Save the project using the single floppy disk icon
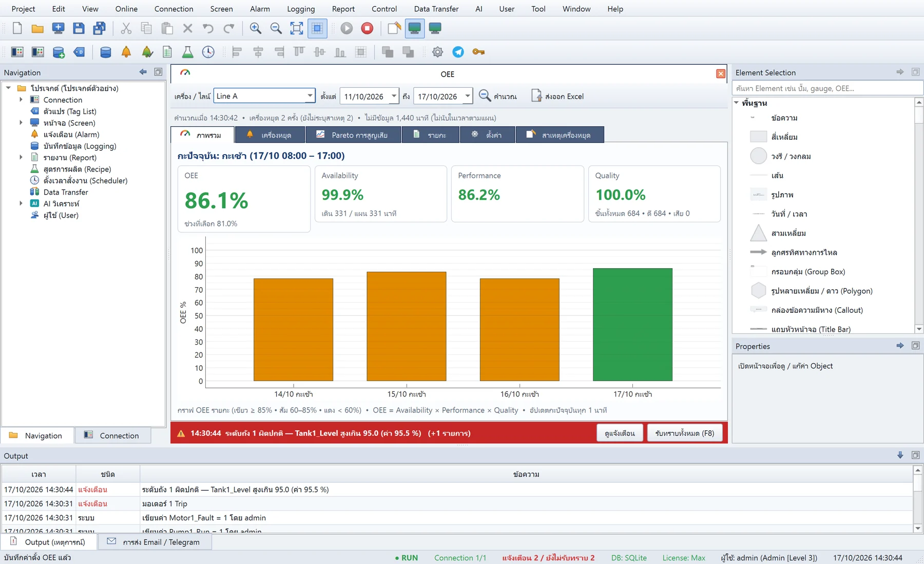This screenshot has width=924, height=564. coord(79,28)
